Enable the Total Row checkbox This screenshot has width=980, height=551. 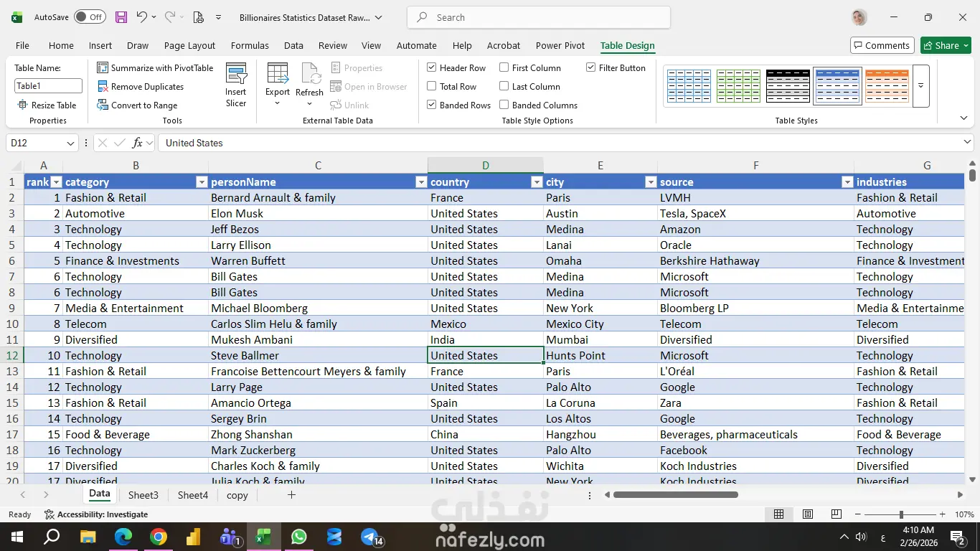click(432, 87)
